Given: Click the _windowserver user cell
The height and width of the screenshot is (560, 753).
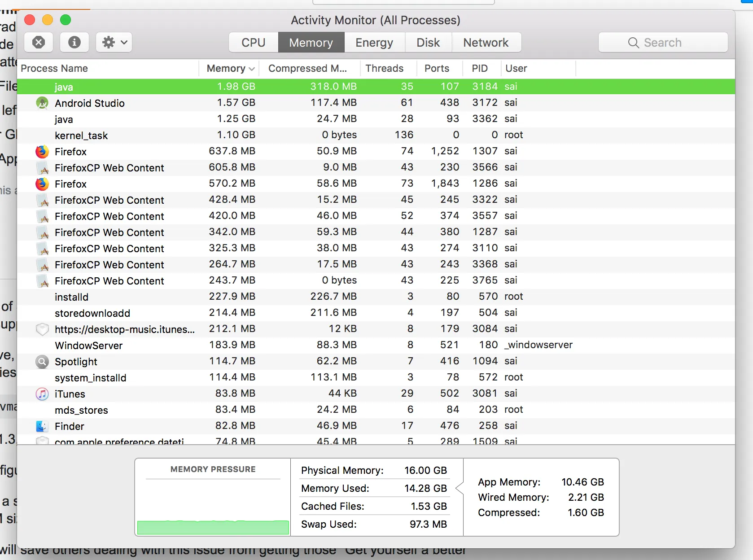Looking at the screenshot, I should click(538, 345).
